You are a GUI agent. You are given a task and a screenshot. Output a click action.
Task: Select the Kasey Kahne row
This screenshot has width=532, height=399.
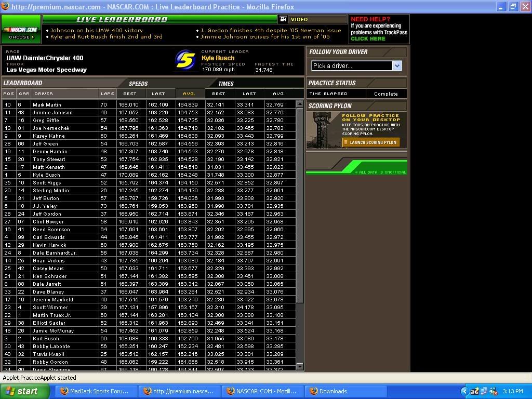point(149,136)
